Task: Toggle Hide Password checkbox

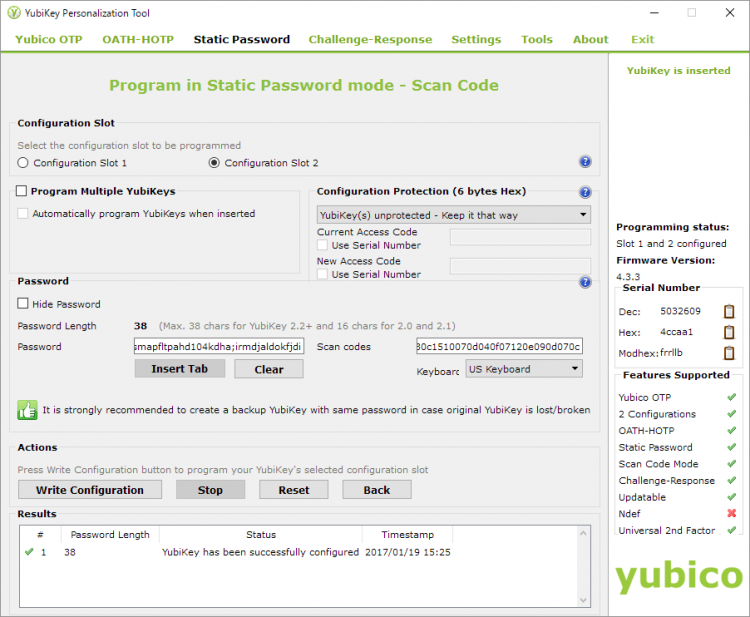Action: tap(22, 304)
